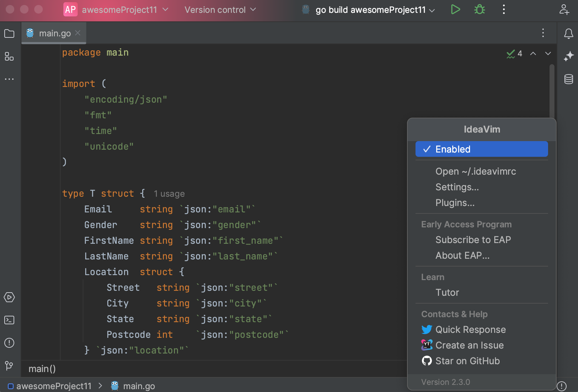578x392 pixels.
Task: Open the run configuration dropdown
Action: pyautogui.click(x=370, y=10)
